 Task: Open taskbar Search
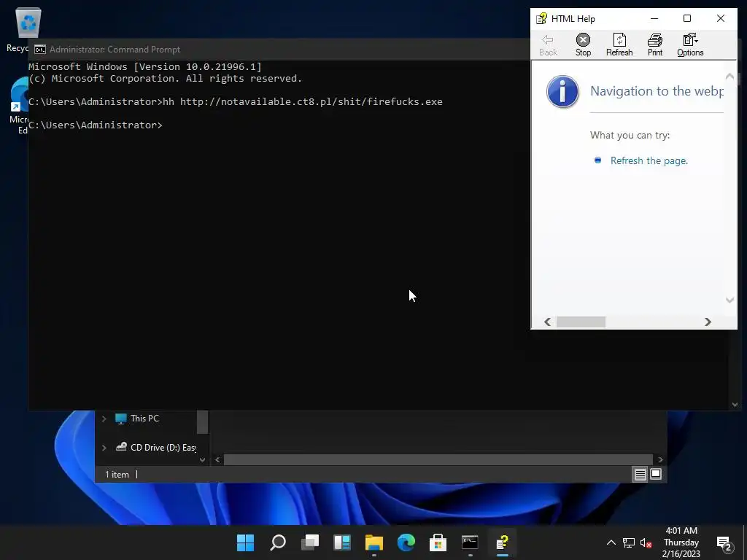278,542
